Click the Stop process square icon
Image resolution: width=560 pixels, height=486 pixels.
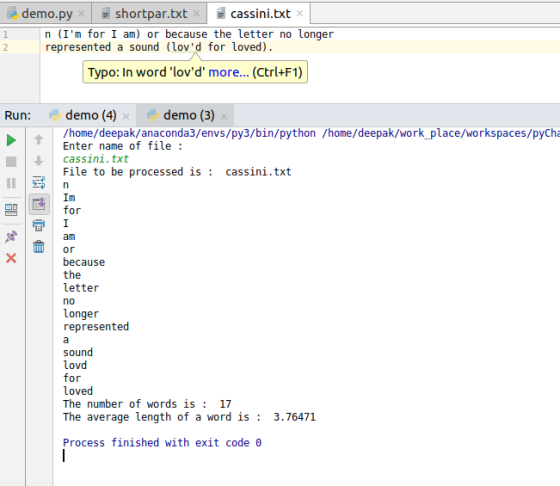11,162
